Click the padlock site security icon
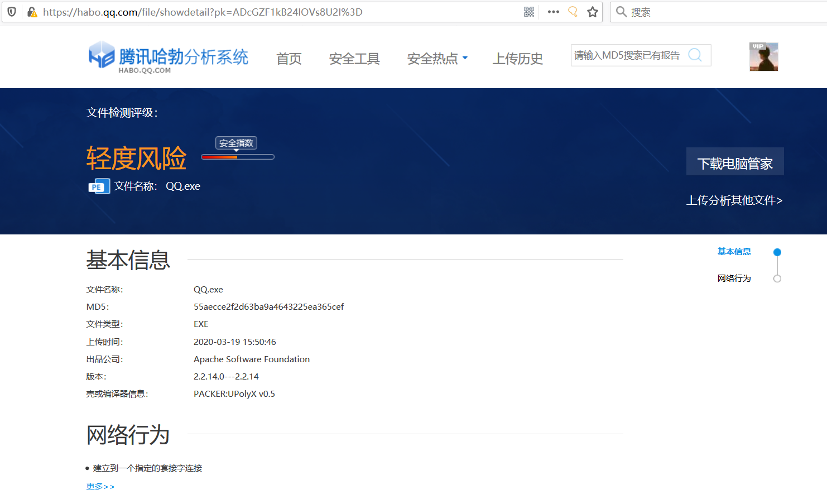Screen dimensions: 827x504 pyautogui.click(x=31, y=11)
